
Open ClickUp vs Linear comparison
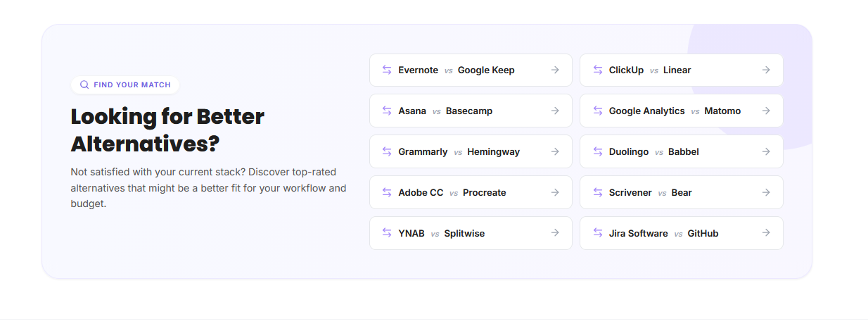[682, 70]
